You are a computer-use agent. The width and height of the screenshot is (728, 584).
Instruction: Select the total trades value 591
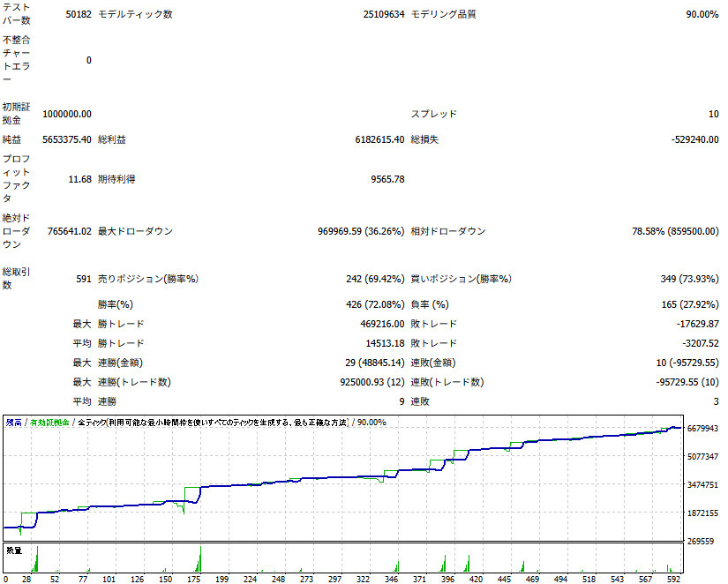84,279
